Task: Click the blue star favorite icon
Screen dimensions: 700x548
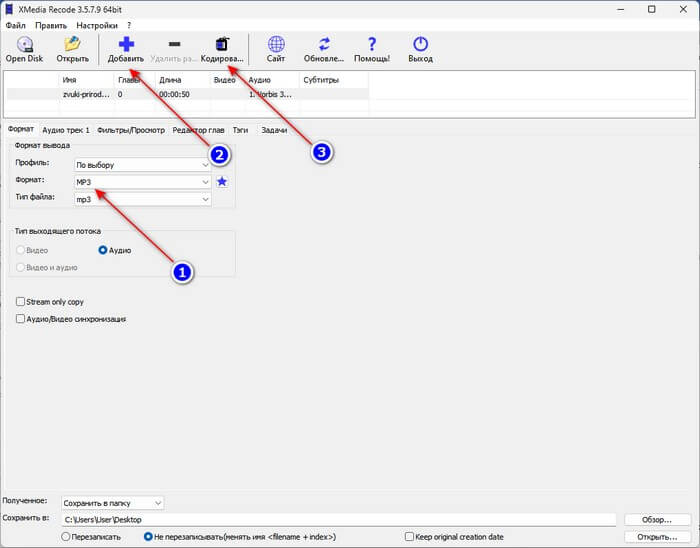Action: coord(222,182)
